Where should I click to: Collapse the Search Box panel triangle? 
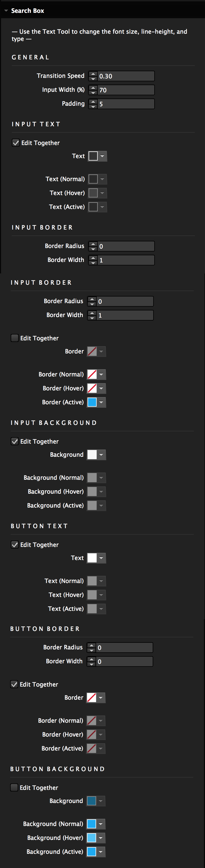coord(6,10)
